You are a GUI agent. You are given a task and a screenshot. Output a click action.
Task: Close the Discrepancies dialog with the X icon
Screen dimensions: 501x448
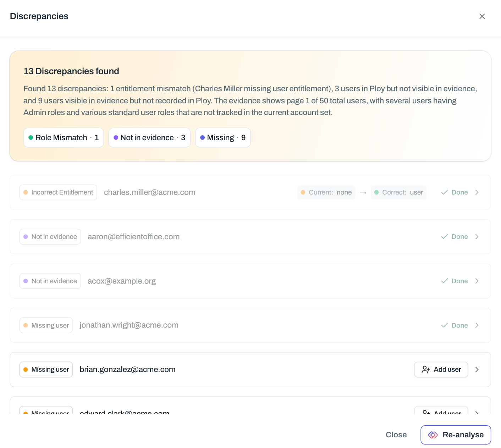pyautogui.click(x=482, y=16)
